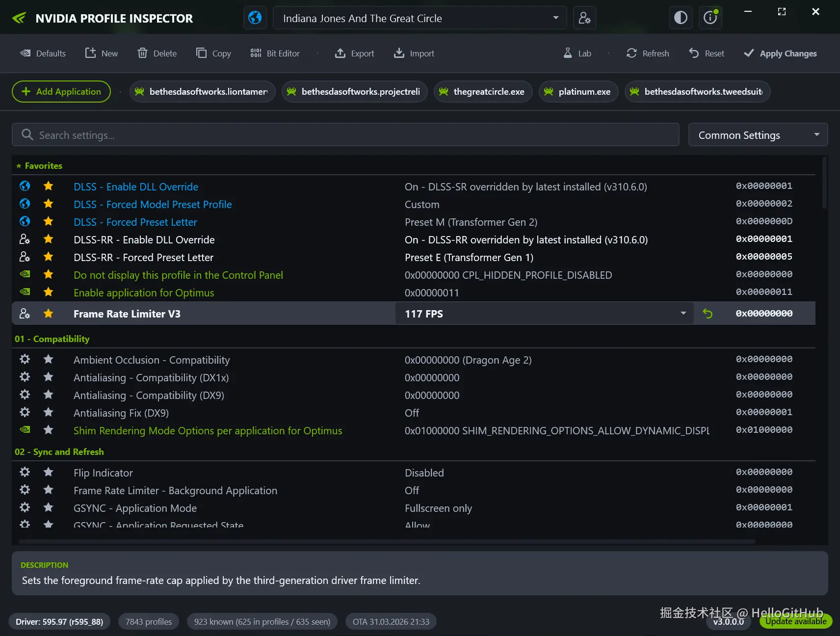Viewport: 840px width, 636px height.
Task: Click the gear icon for GSYNC - Application Mode
Action: coord(25,507)
